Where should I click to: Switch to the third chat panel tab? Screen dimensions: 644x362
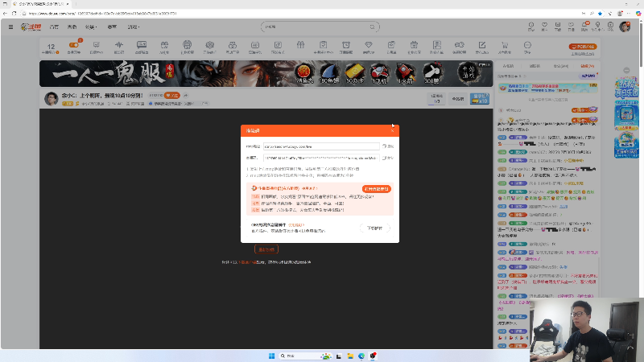pos(561,66)
